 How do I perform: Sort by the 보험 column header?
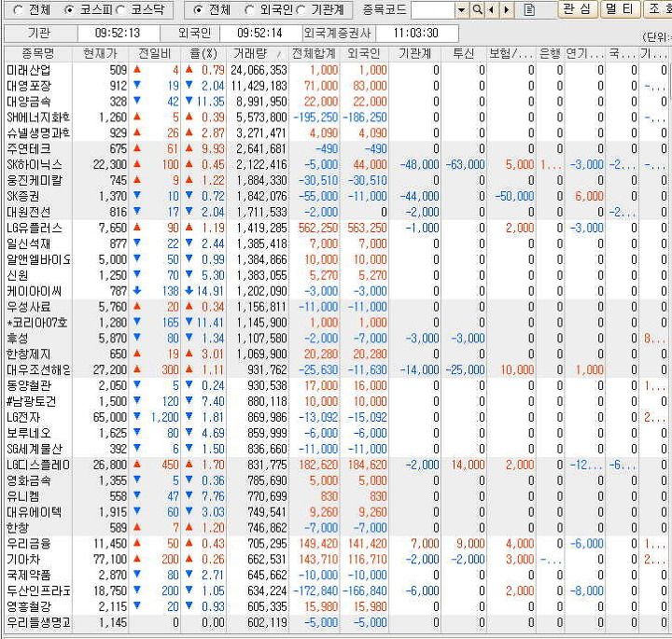511,53
